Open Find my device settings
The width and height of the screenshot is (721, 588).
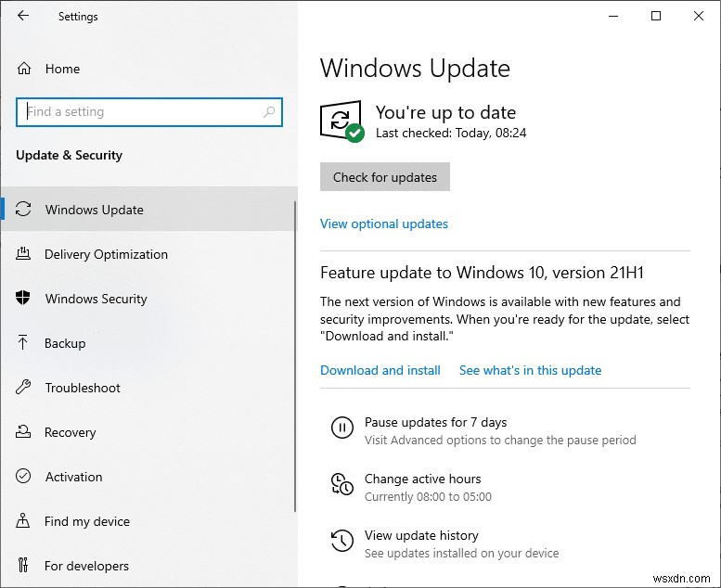pos(87,521)
